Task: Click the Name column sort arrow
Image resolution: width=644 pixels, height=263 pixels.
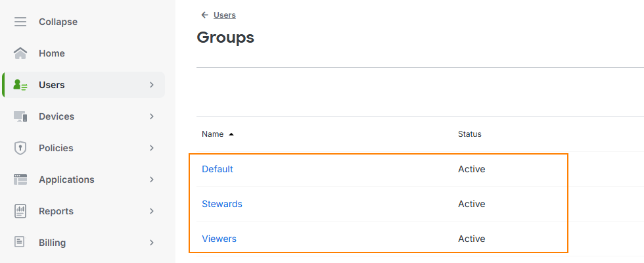Action: (x=231, y=134)
